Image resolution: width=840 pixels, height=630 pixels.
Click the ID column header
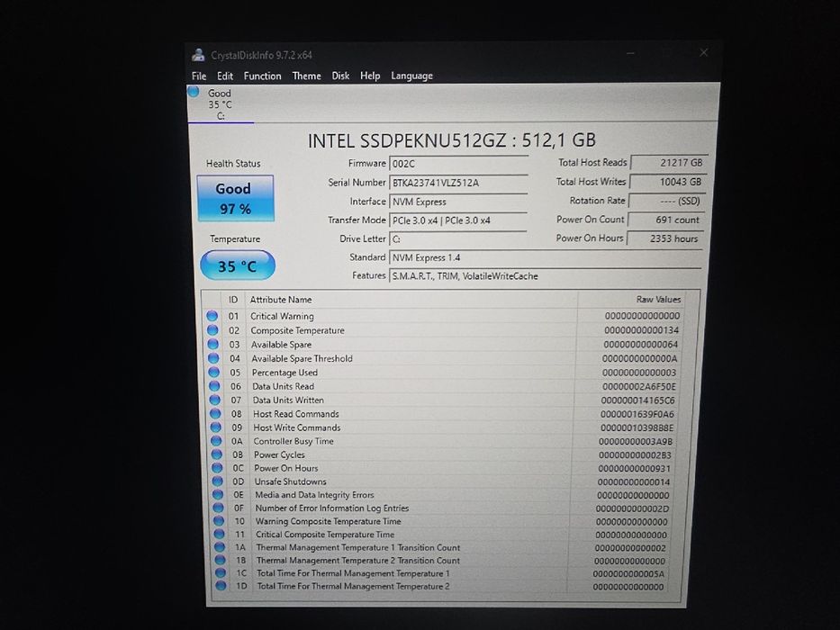pos(233,300)
